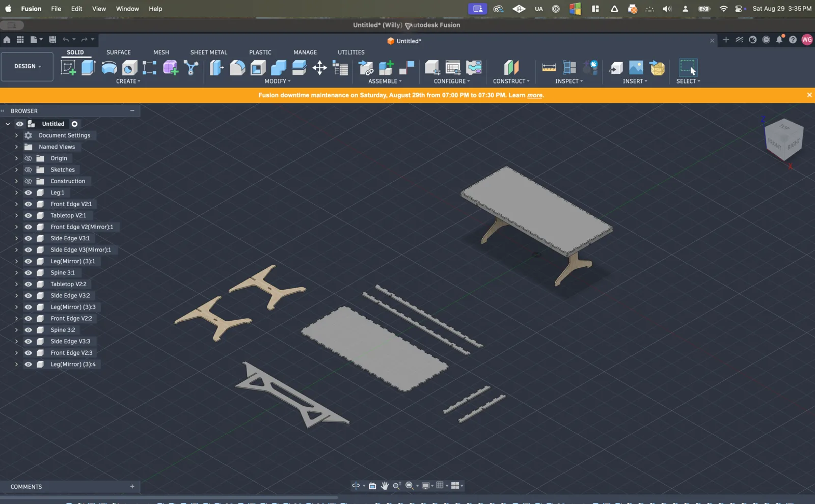Pick the Revolve tool
Image resolution: width=815 pixels, height=504 pixels.
click(x=109, y=68)
